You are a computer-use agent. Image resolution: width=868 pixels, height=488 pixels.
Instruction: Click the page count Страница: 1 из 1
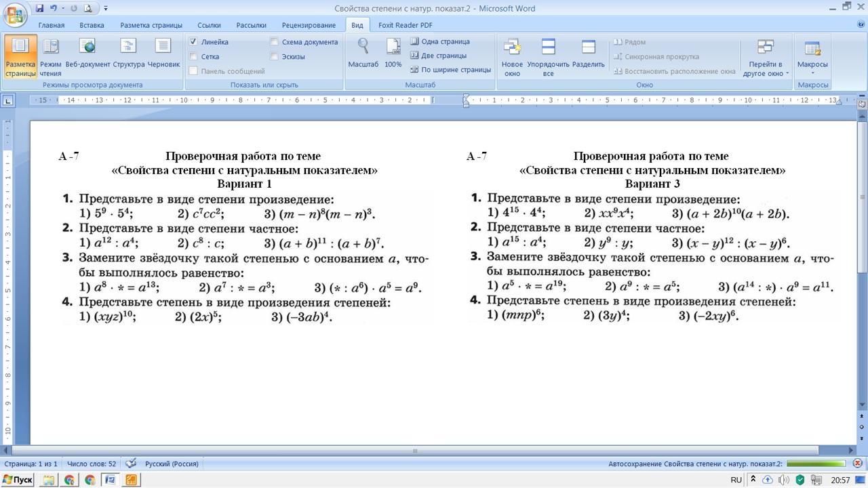pos(31,464)
